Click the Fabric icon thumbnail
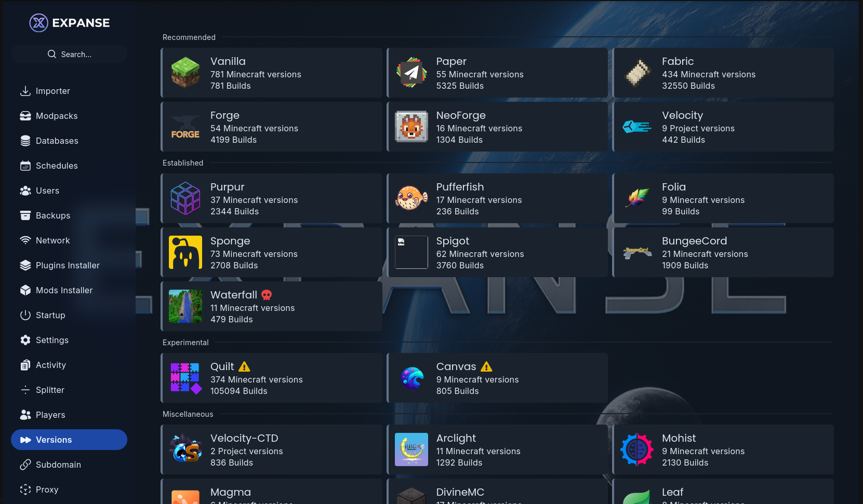Viewport: 863px width, 504px height. pyautogui.click(x=637, y=73)
